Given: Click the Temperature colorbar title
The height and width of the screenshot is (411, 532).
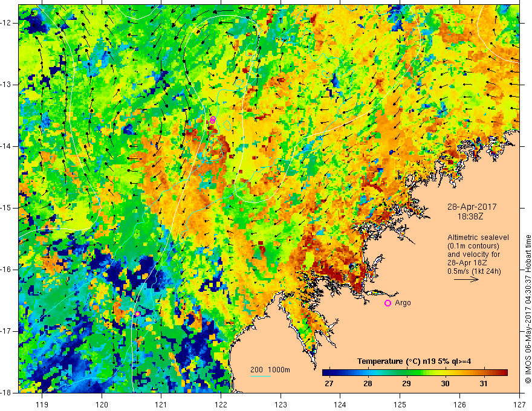Looking at the screenshot, I should click(414, 361).
